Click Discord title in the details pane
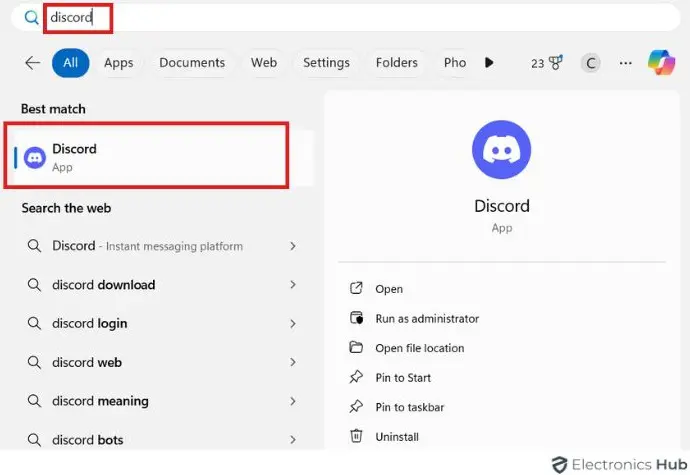690x475 pixels. coord(502,206)
